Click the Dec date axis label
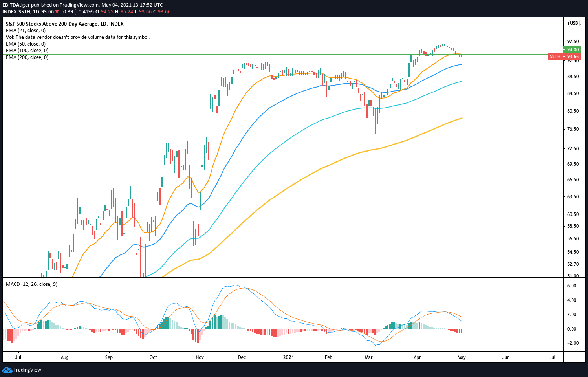 [242, 357]
